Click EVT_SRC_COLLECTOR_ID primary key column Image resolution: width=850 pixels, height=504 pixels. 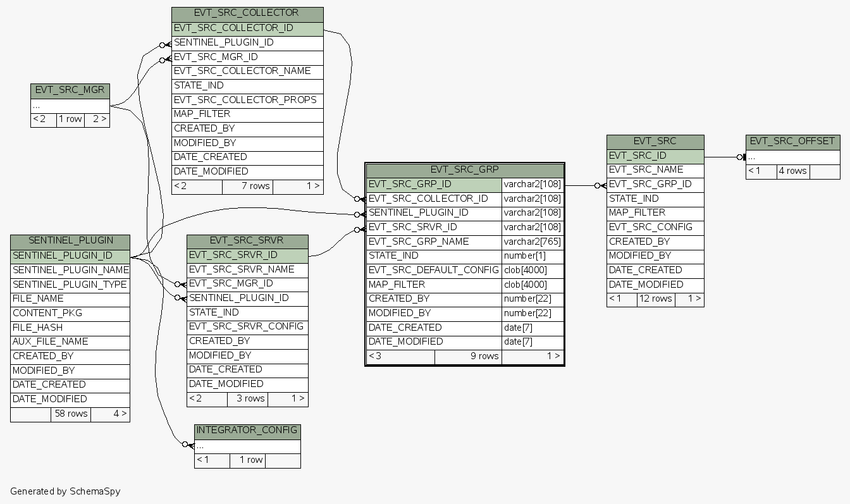(247, 29)
